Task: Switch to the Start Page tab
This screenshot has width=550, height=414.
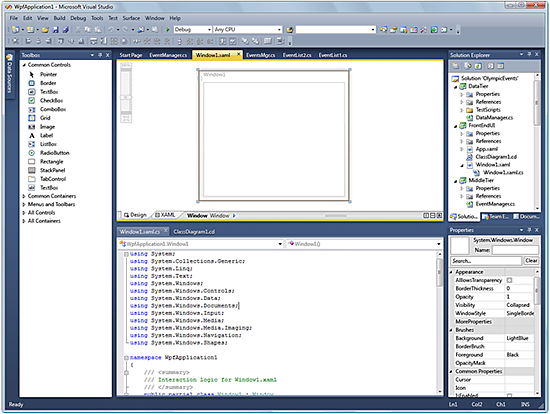Action: 131,55
